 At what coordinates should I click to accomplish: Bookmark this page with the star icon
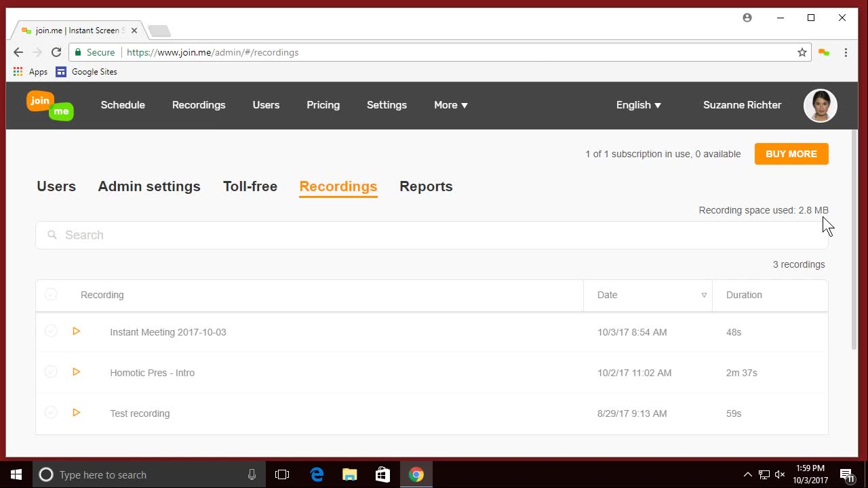802,52
